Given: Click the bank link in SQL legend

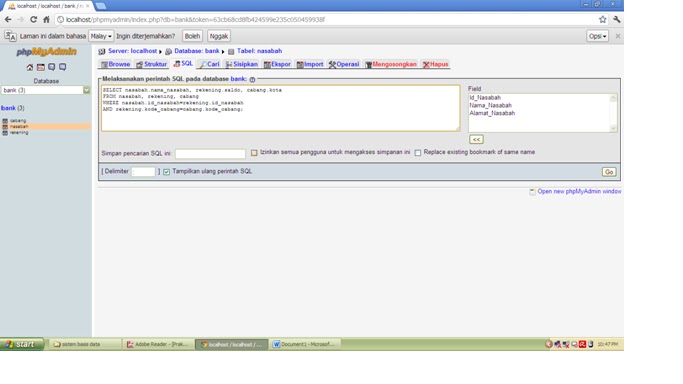Looking at the screenshot, I should [238, 79].
